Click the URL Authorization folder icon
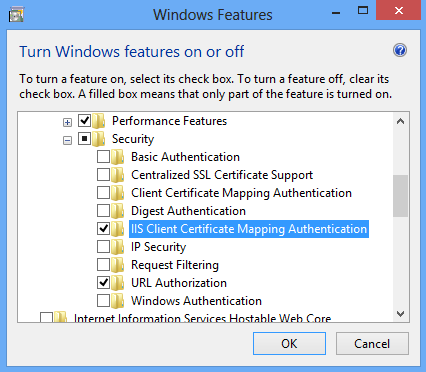 (x=118, y=283)
